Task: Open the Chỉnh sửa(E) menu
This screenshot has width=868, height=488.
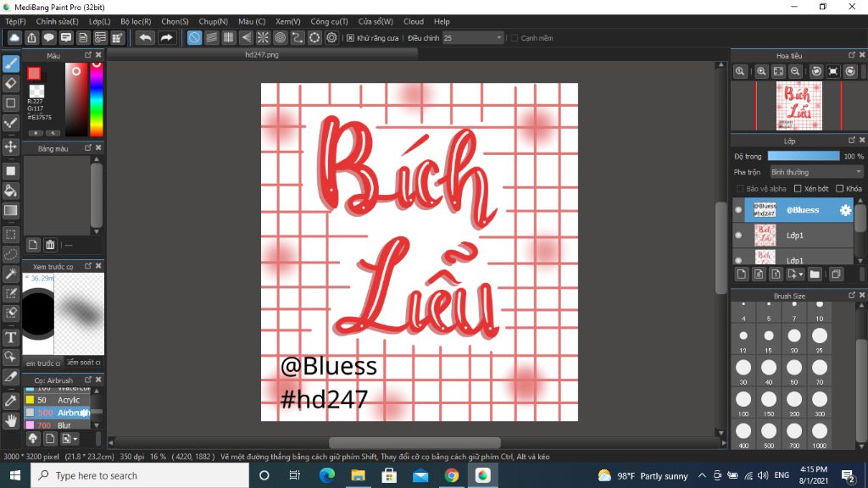Action: pyautogui.click(x=57, y=21)
